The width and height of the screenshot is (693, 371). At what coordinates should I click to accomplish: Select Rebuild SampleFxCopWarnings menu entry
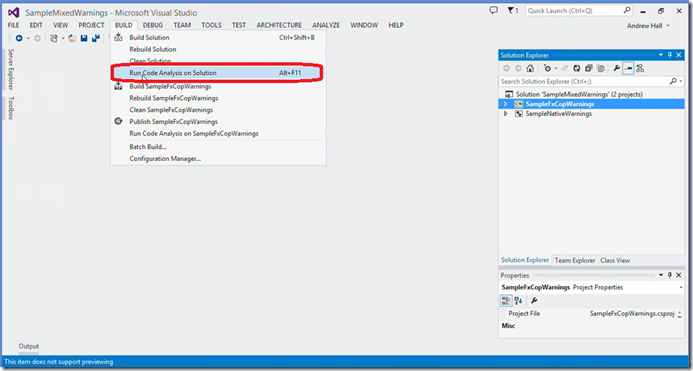(217, 98)
